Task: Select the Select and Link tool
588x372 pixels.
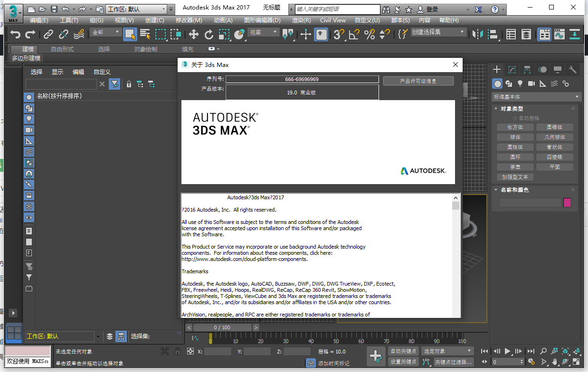Action: (48, 34)
